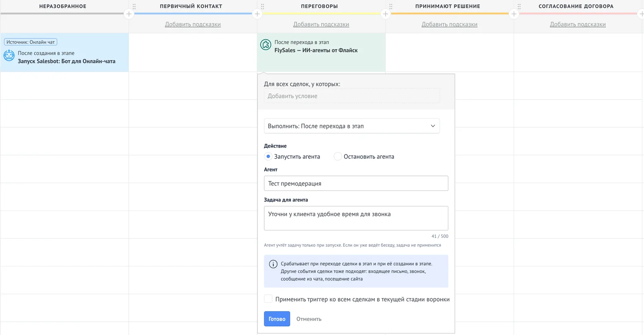Viewport: 644px width, 335px height.
Task: Check Применить триггер ко всем сделкам checkbox
Action: click(268, 299)
